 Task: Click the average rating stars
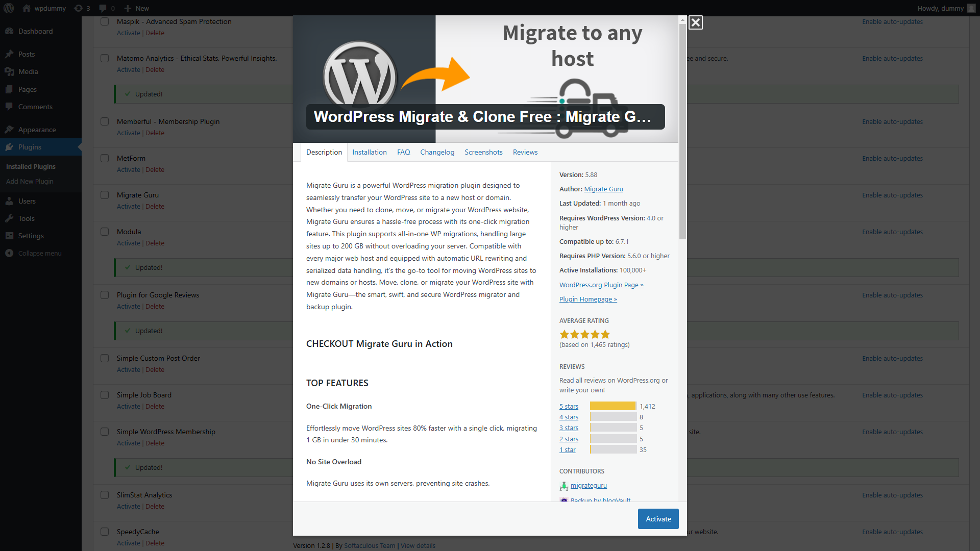[x=584, y=334]
